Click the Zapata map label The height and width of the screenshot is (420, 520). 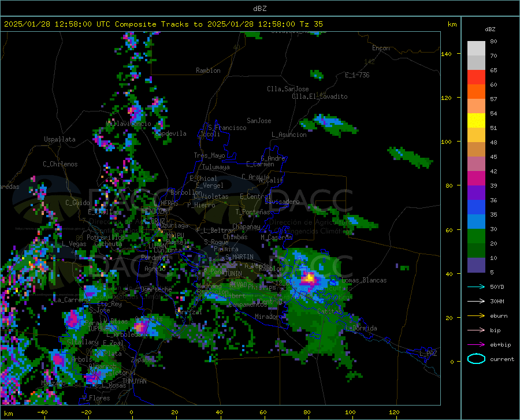[x=142, y=360]
